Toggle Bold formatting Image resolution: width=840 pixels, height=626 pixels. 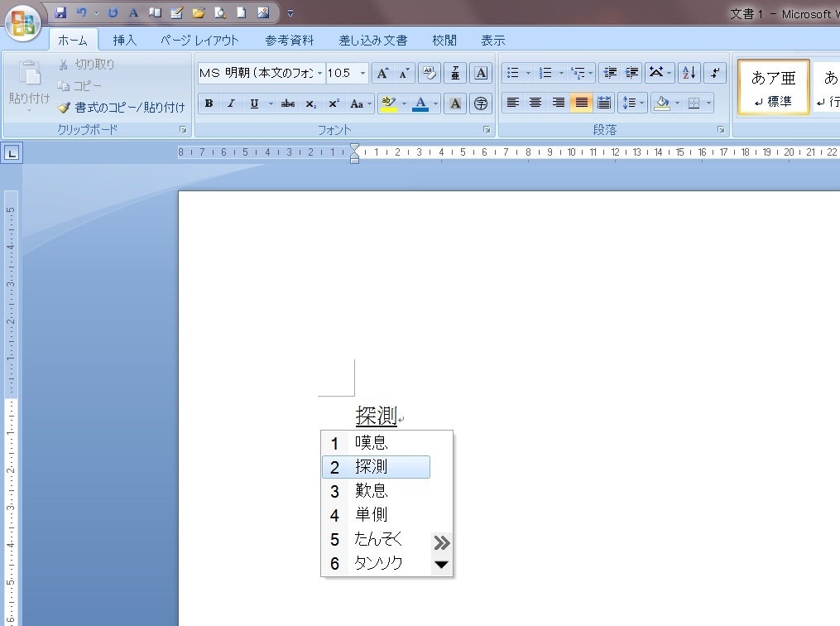pos(209,104)
